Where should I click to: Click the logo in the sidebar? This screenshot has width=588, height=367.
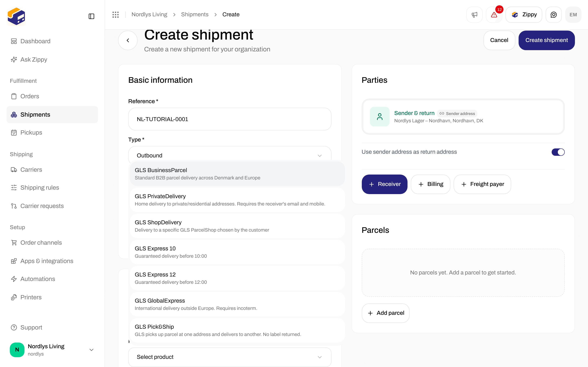16,16
